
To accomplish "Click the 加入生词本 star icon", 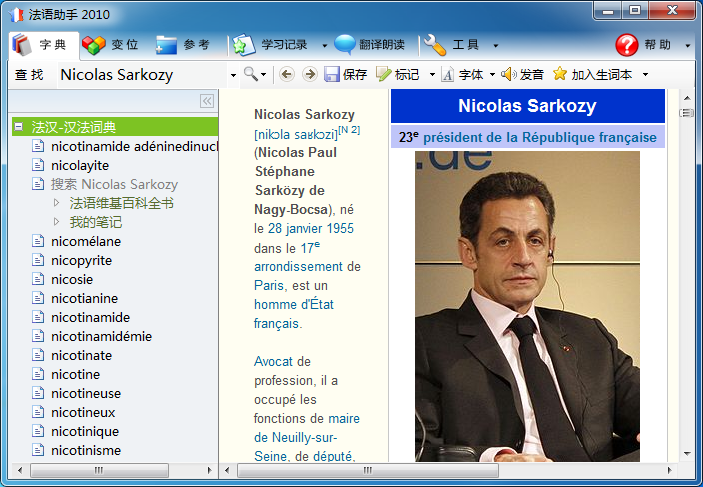I will click(x=560, y=74).
